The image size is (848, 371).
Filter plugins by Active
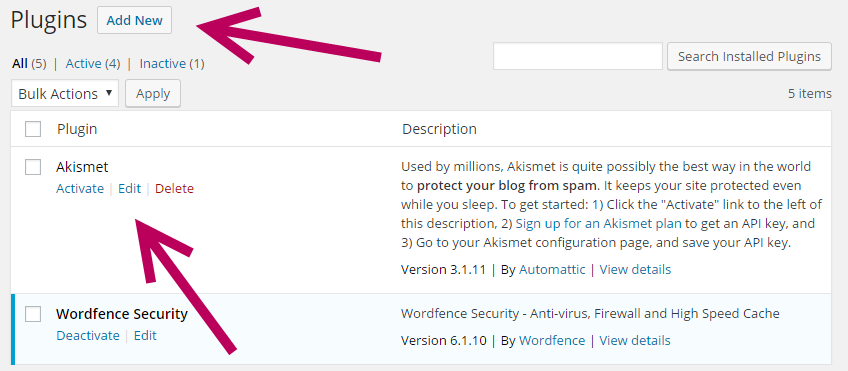[x=84, y=64]
